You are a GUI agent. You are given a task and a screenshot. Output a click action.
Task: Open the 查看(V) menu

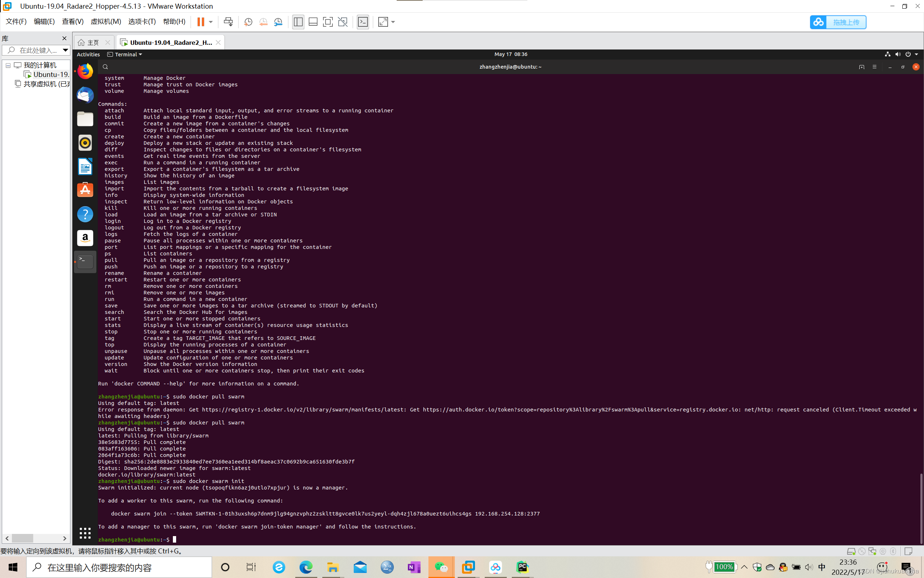(73, 21)
